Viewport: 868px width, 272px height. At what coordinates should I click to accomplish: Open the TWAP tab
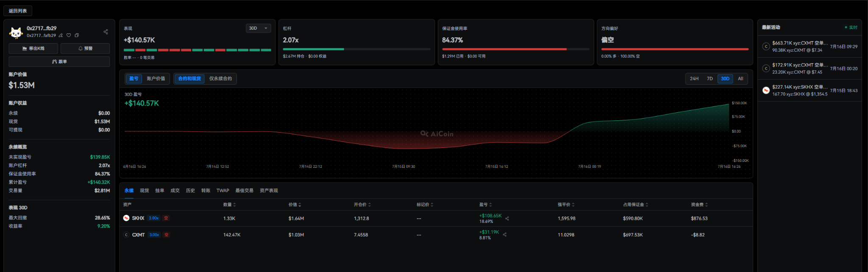223,191
